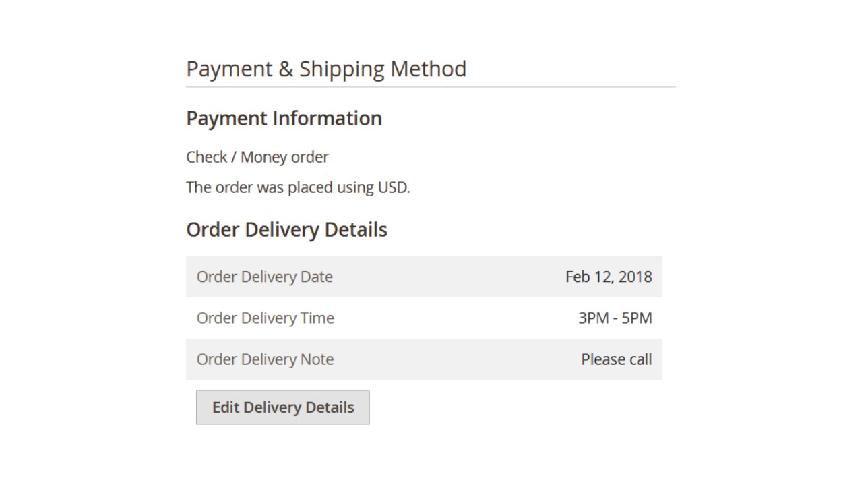Screen dimensions: 868x491
Task: Click the word Shipping in the top heading
Action: 342,69
